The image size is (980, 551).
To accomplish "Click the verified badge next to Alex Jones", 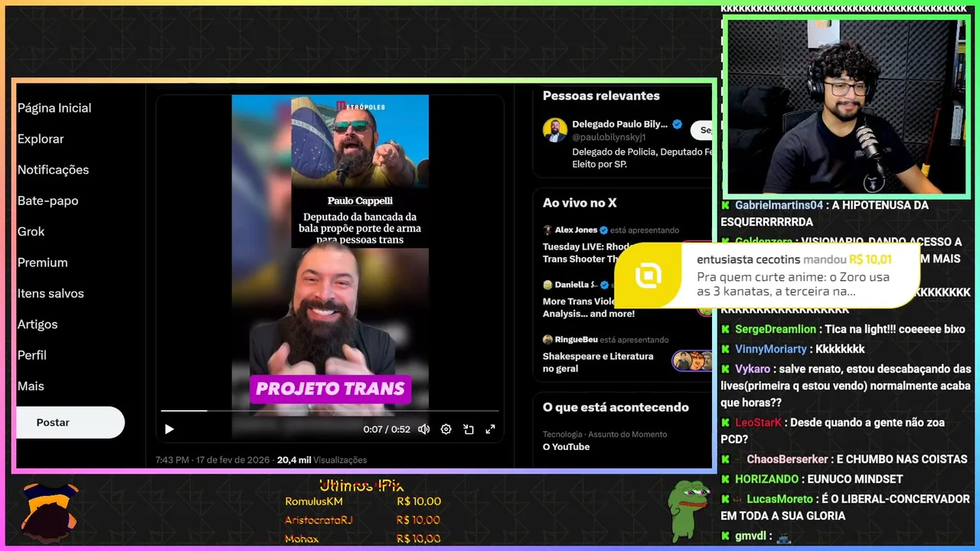I will pos(604,230).
